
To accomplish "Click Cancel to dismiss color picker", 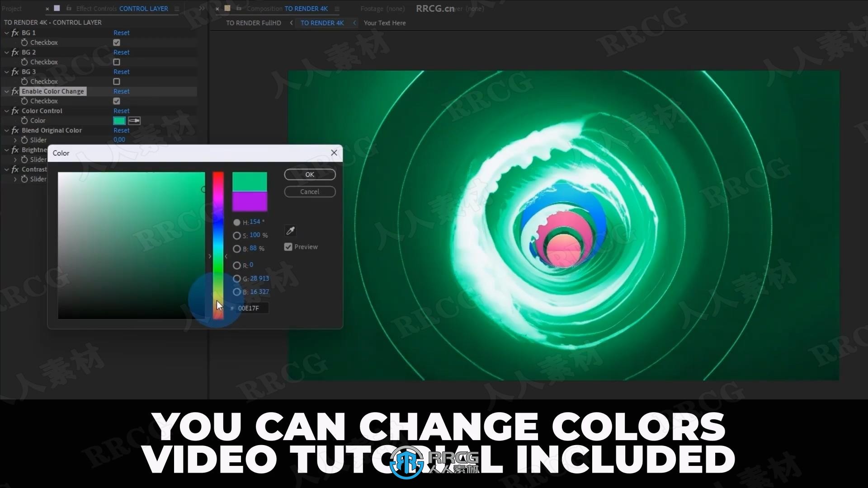I will pos(309,191).
